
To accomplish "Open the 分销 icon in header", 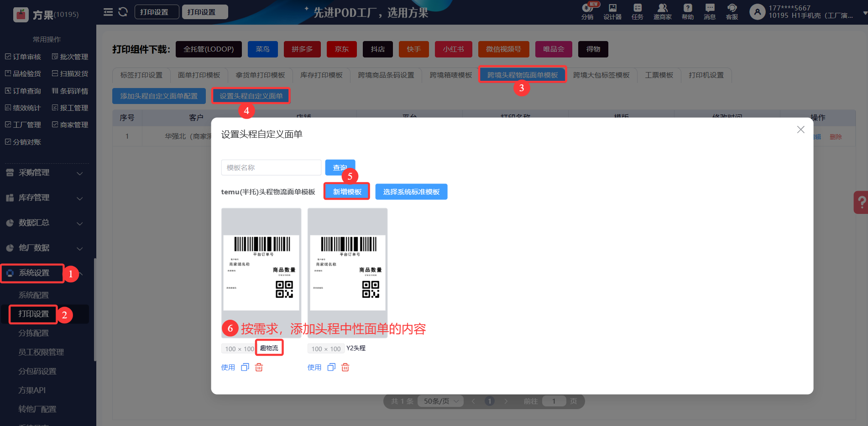I will point(587,12).
